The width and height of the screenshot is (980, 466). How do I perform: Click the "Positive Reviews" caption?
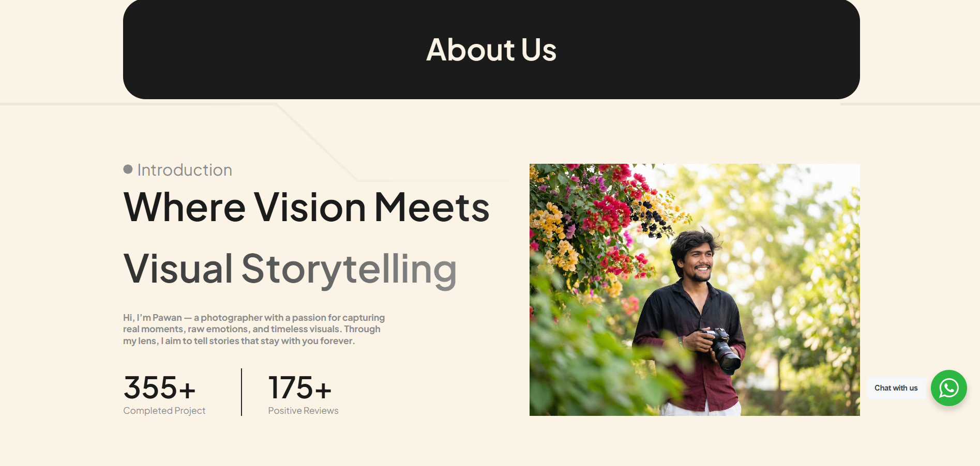pyautogui.click(x=303, y=411)
